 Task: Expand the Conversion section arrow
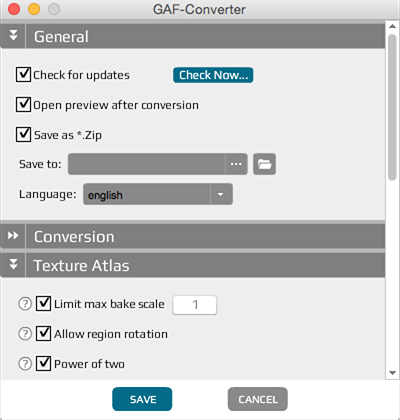(x=13, y=236)
